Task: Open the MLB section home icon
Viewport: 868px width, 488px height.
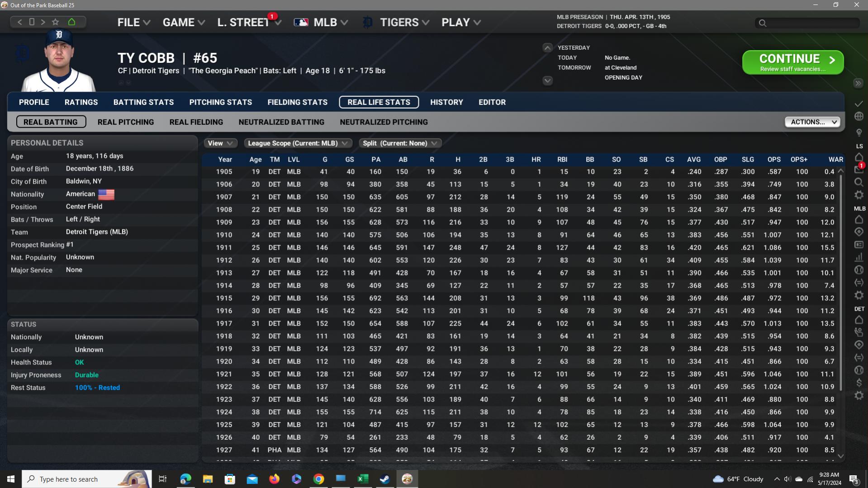Action: pos(859,219)
